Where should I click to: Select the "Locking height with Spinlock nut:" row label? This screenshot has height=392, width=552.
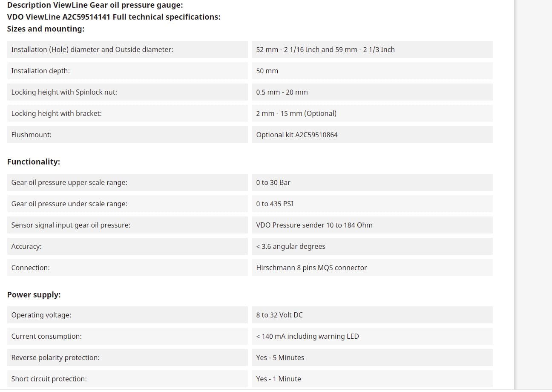click(x=64, y=92)
